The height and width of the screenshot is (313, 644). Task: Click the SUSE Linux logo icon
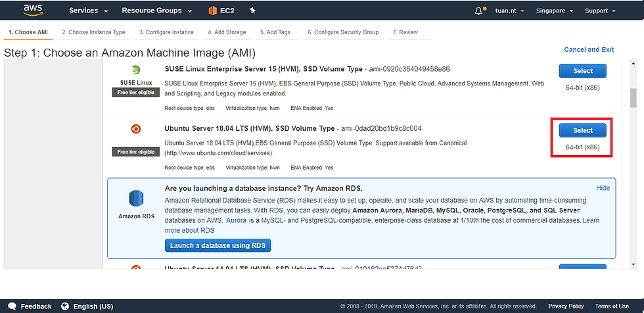tap(136, 70)
